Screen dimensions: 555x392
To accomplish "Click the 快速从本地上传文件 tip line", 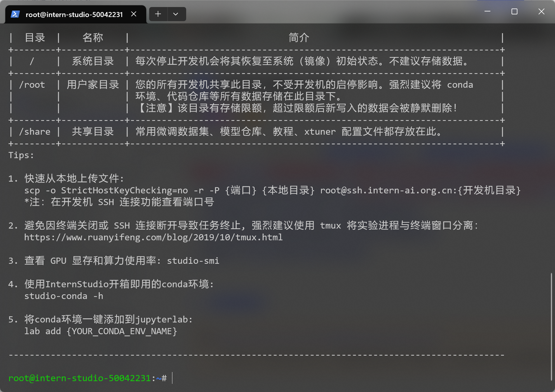I will coord(74,178).
